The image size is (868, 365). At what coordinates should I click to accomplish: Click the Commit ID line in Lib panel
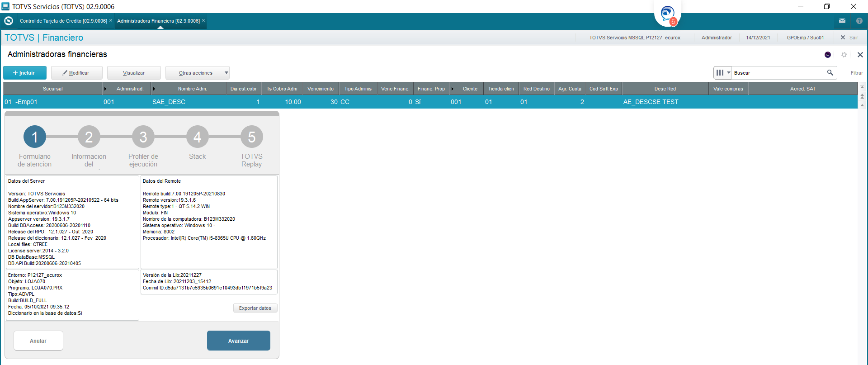click(208, 288)
